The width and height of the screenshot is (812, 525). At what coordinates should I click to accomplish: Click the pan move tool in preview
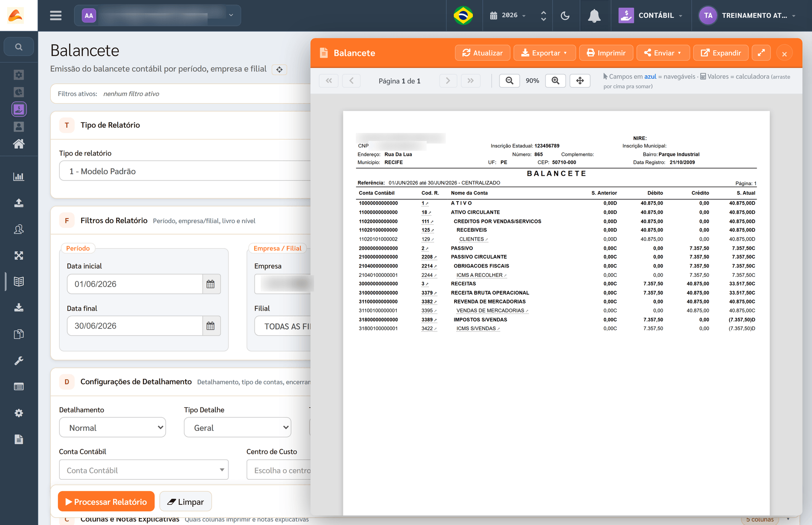pyautogui.click(x=580, y=80)
